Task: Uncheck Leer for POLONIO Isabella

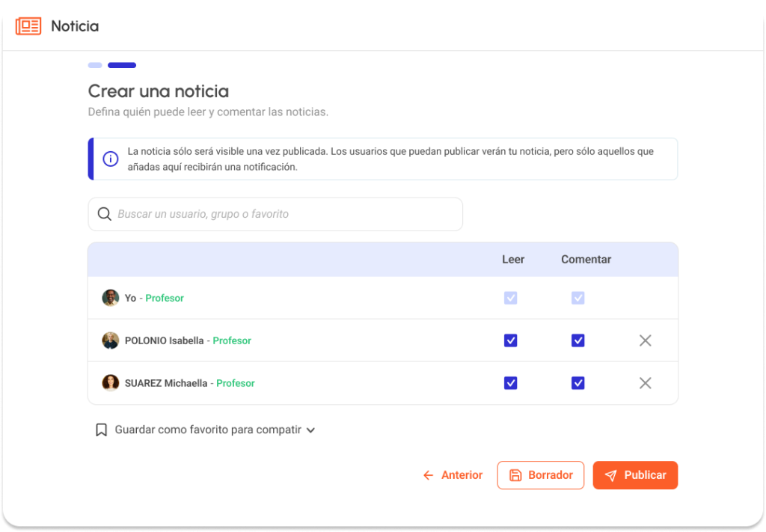Action: click(x=510, y=340)
